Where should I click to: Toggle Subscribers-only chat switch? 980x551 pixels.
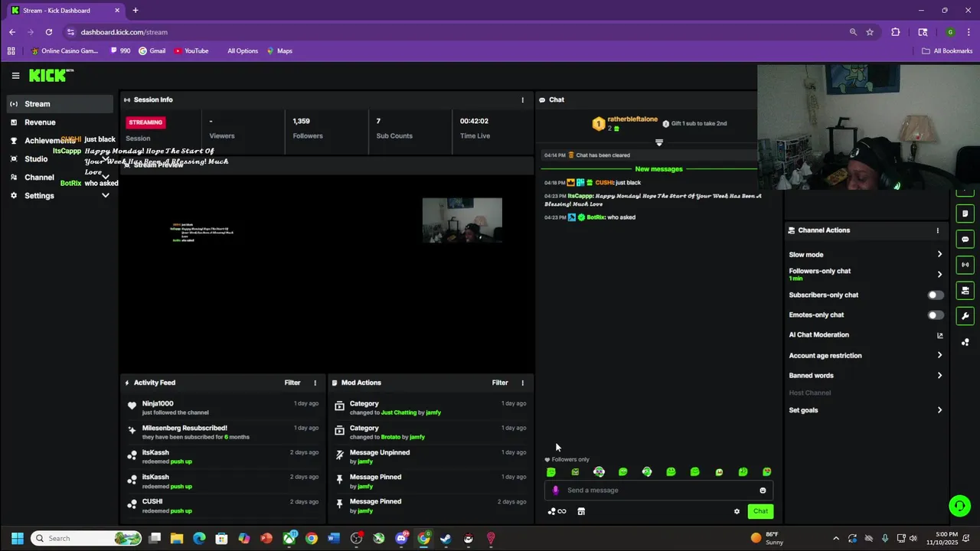[x=936, y=295]
